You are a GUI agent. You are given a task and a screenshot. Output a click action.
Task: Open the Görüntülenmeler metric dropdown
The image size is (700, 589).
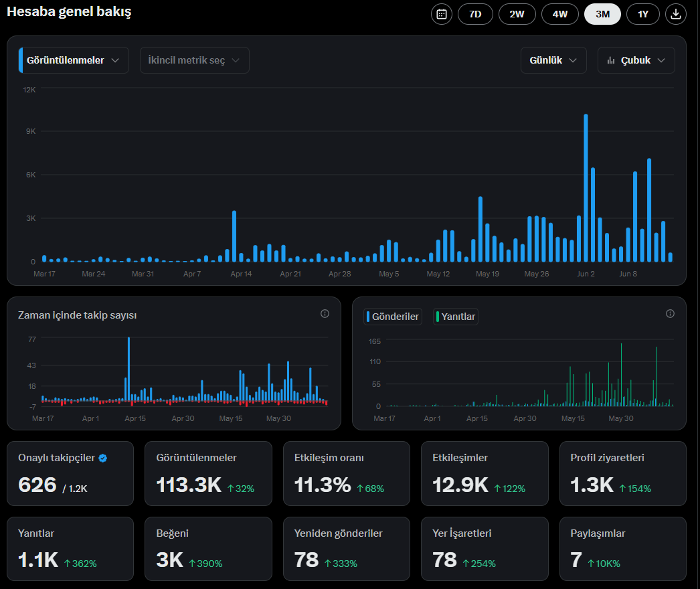74,60
